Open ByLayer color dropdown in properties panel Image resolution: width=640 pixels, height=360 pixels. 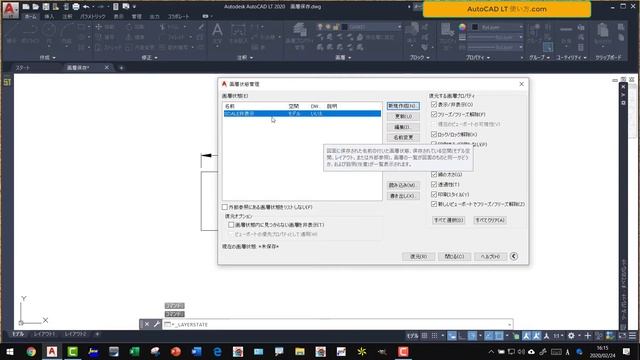point(521,27)
